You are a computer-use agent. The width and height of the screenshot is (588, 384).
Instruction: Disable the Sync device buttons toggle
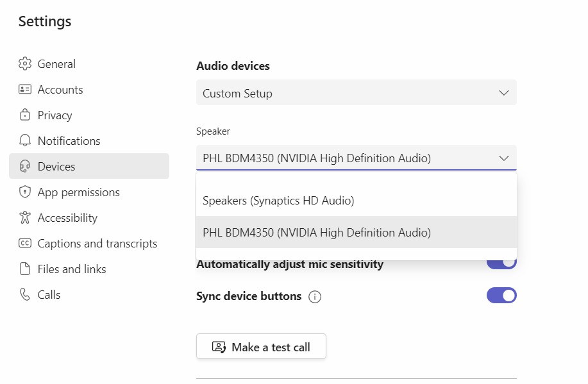click(501, 296)
